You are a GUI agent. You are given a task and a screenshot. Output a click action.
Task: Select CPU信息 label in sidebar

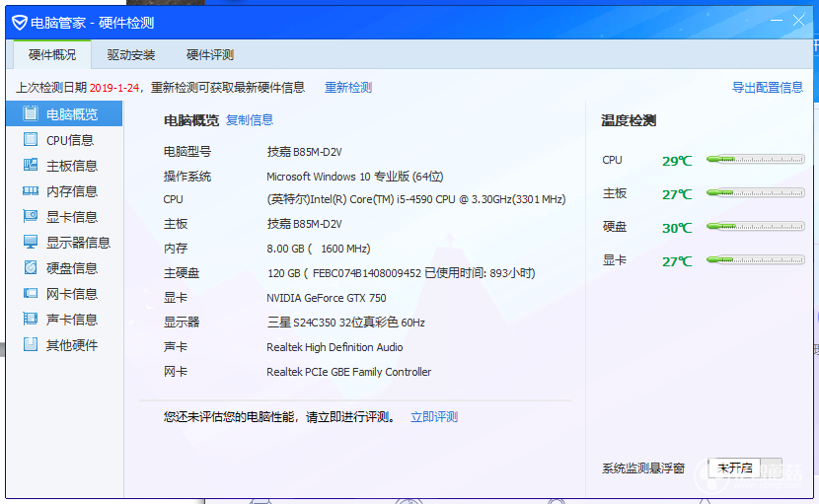pyautogui.click(x=70, y=140)
